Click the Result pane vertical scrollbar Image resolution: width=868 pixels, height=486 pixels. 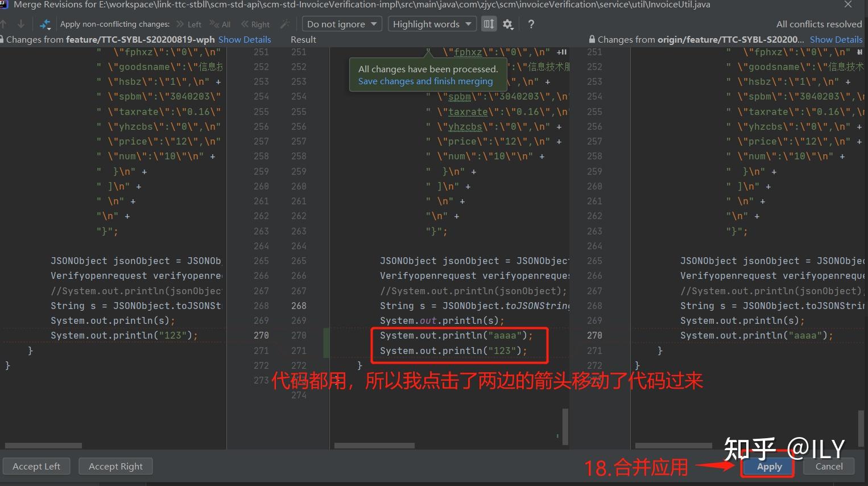565,426
